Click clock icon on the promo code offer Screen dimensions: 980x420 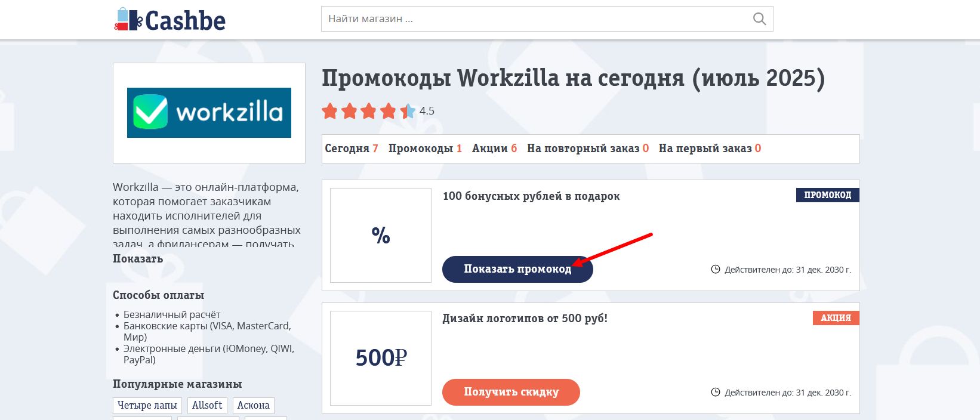(x=716, y=270)
